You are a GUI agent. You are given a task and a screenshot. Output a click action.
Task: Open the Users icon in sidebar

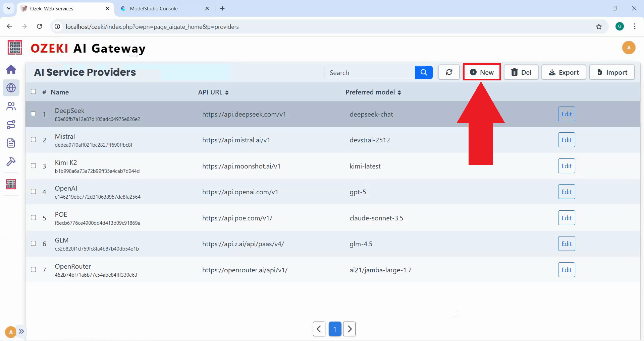coord(11,106)
